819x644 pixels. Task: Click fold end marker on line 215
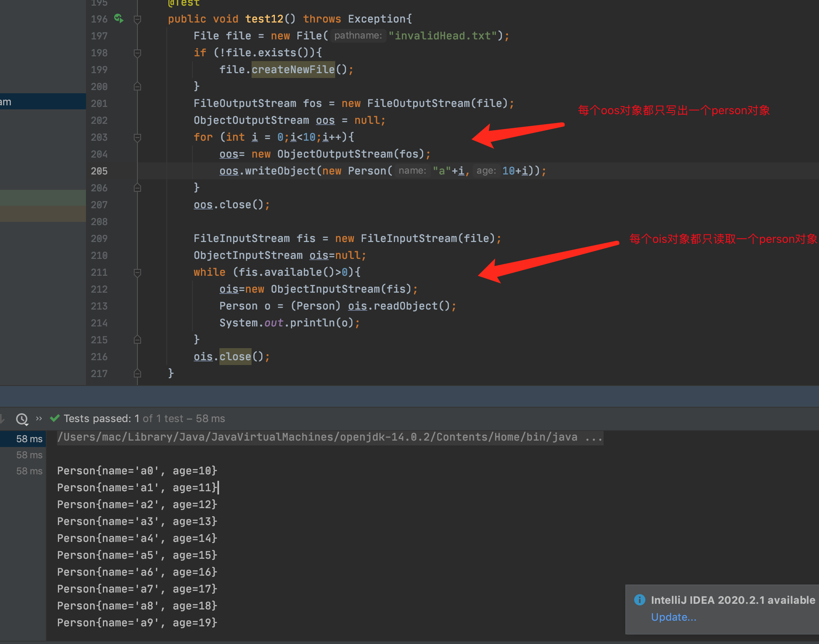click(137, 340)
